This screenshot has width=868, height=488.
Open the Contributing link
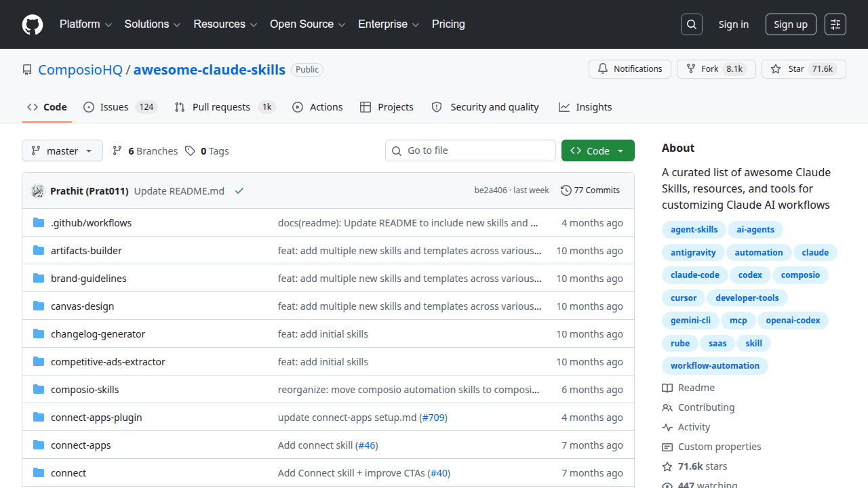coord(698,407)
